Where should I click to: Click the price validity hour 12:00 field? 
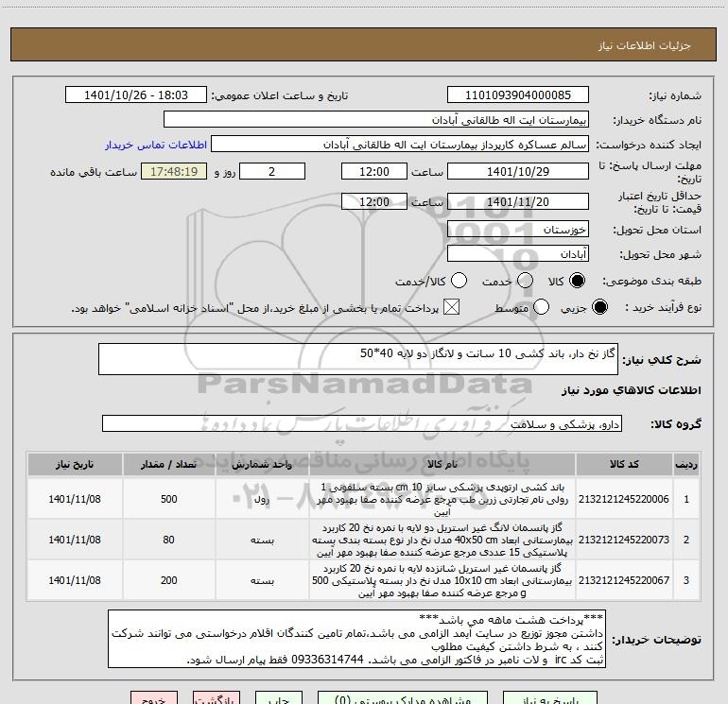pyautogui.click(x=374, y=201)
